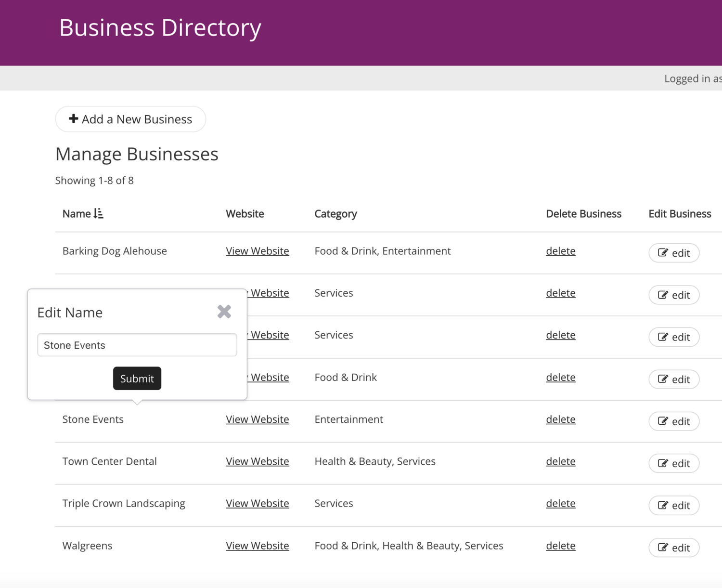Click edit icon for Barking Dog Alehouse
Image resolution: width=722 pixels, height=588 pixels.
click(x=663, y=253)
